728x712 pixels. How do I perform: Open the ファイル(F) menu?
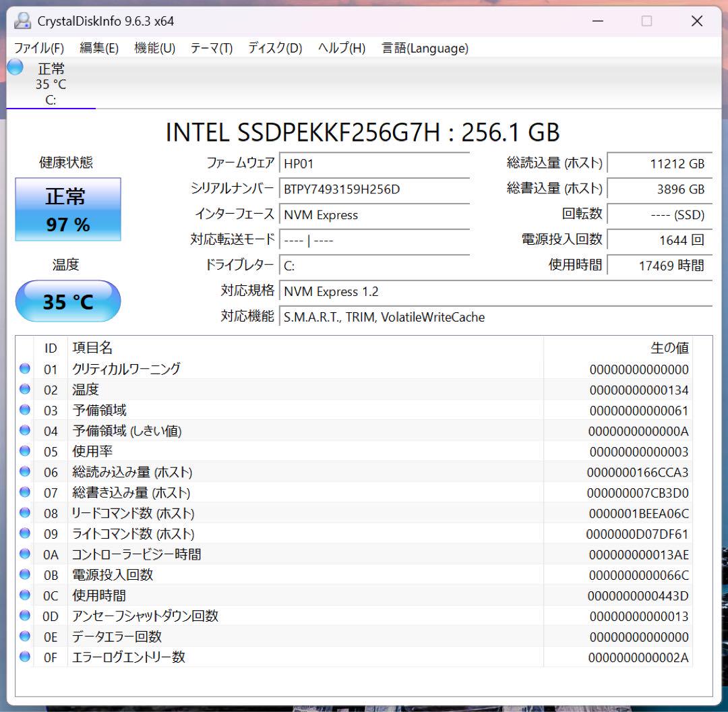point(39,48)
